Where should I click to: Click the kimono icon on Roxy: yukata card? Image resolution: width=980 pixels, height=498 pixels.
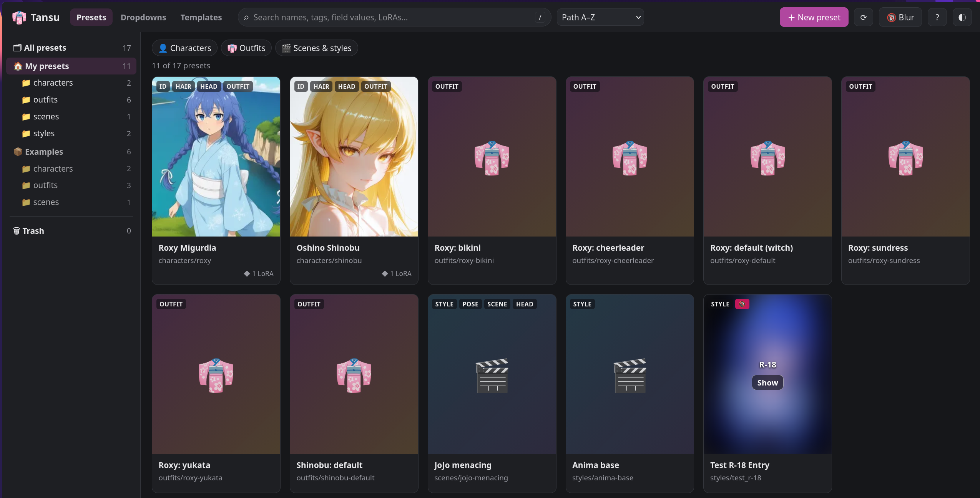click(216, 376)
